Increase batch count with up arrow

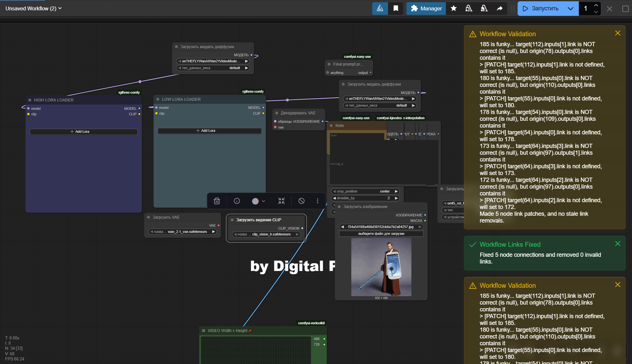pyautogui.click(x=596, y=5)
